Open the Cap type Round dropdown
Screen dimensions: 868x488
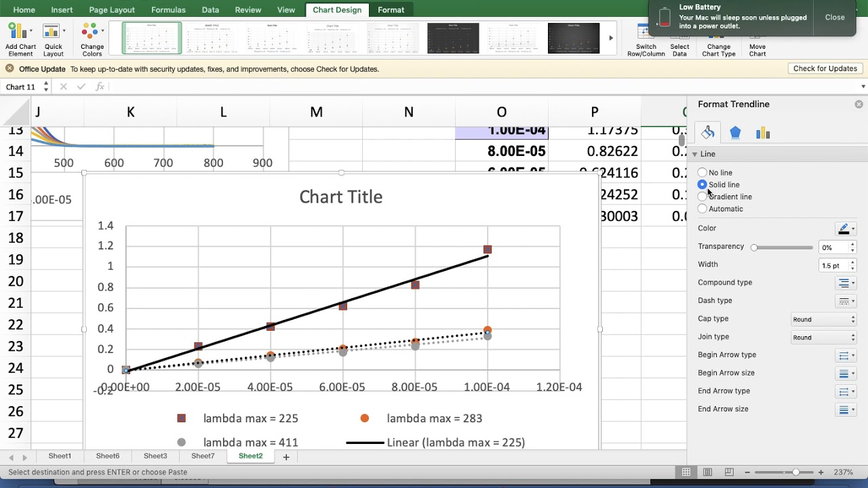(x=824, y=319)
